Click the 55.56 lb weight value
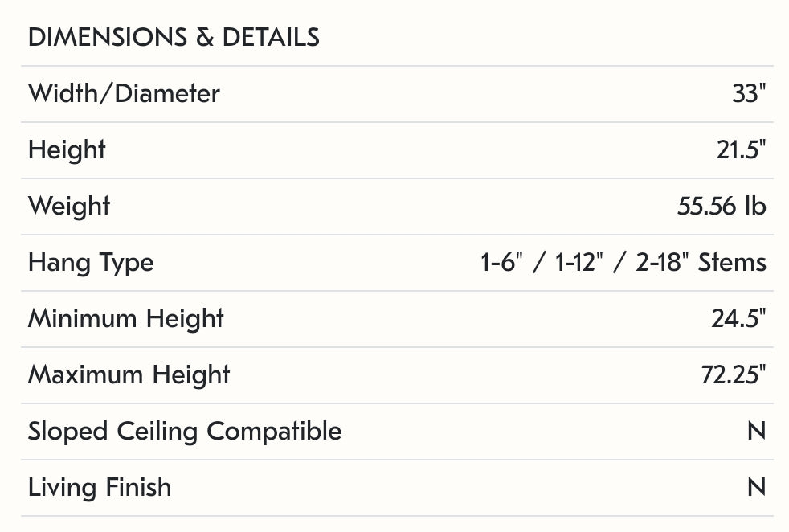 click(722, 207)
